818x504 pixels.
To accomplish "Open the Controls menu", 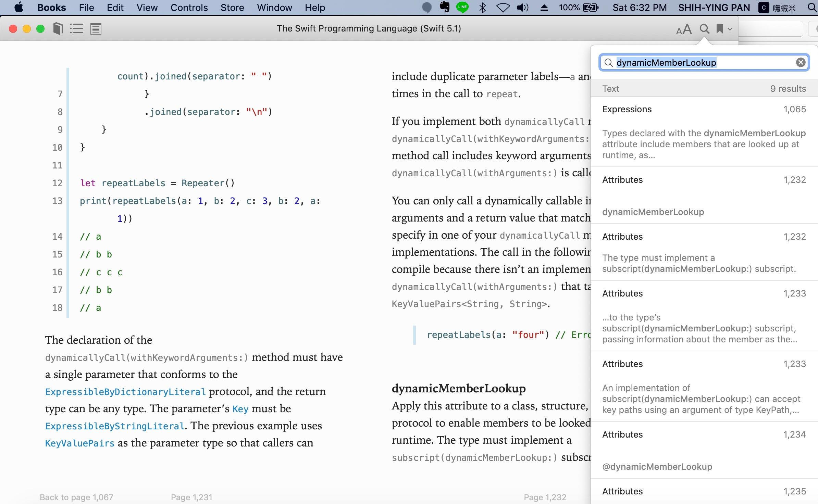I will (189, 8).
